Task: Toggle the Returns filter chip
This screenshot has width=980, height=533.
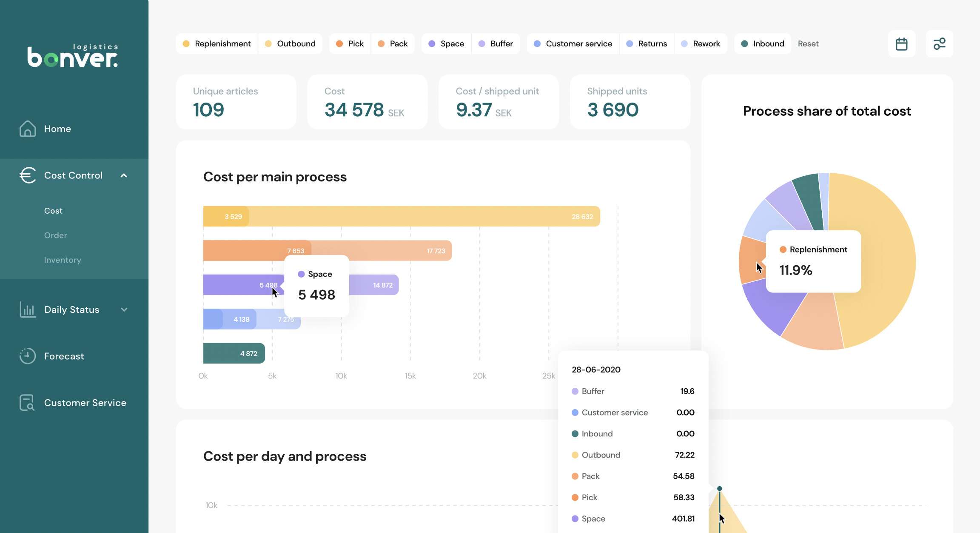Action: pos(647,43)
